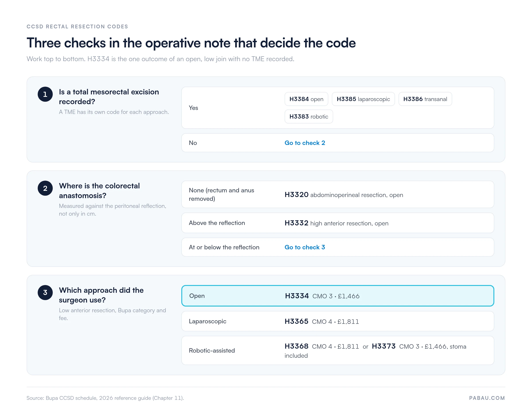Image resolution: width=532 pixels, height=418 pixels.
Task: Click the 'No' answer label in check 1
Action: click(193, 143)
